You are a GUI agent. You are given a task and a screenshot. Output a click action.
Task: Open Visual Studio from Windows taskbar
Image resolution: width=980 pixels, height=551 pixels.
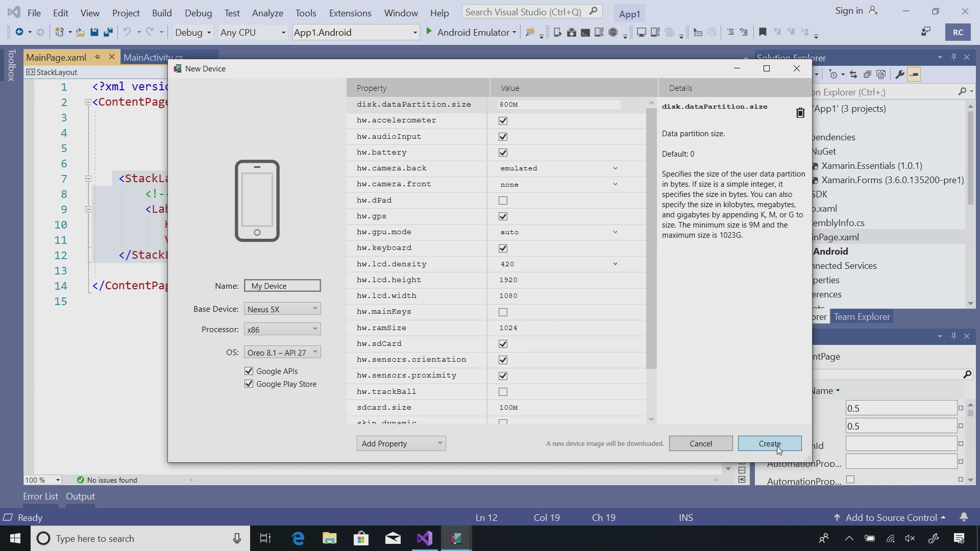(425, 538)
